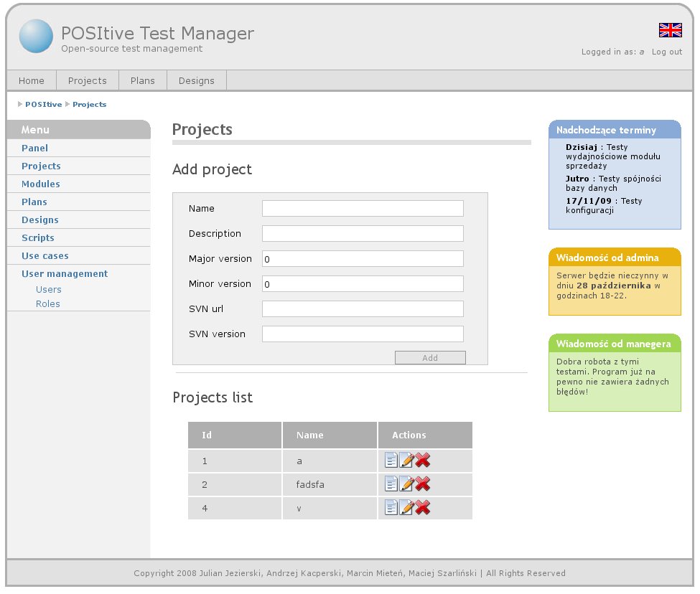Click the Wiadomość od admina header

615,258
